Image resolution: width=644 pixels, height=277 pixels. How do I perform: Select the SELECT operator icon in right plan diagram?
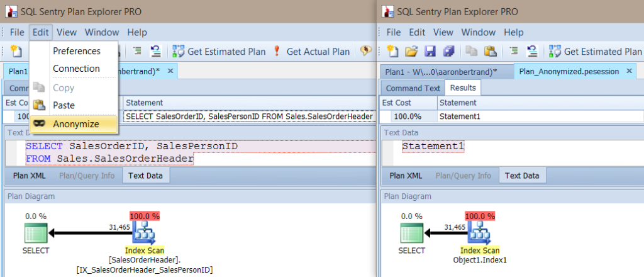pyautogui.click(x=413, y=233)
